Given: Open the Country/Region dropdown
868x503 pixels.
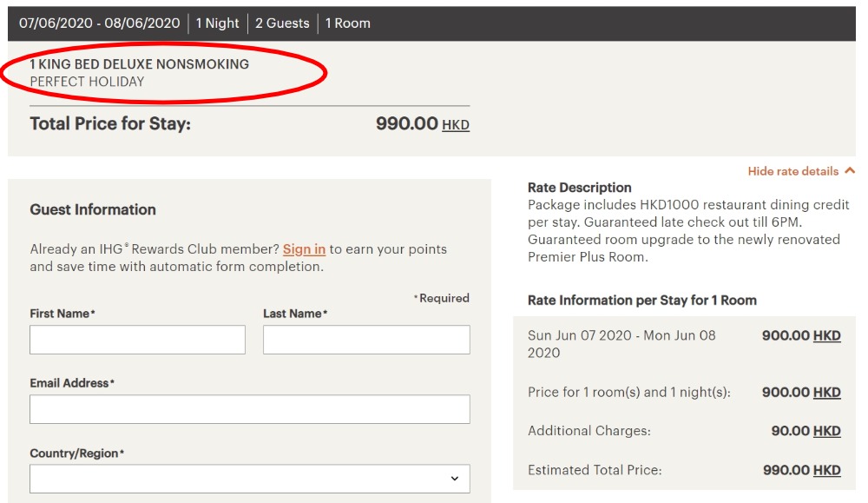Looking at the screenshot, I should tap(250, 479).
